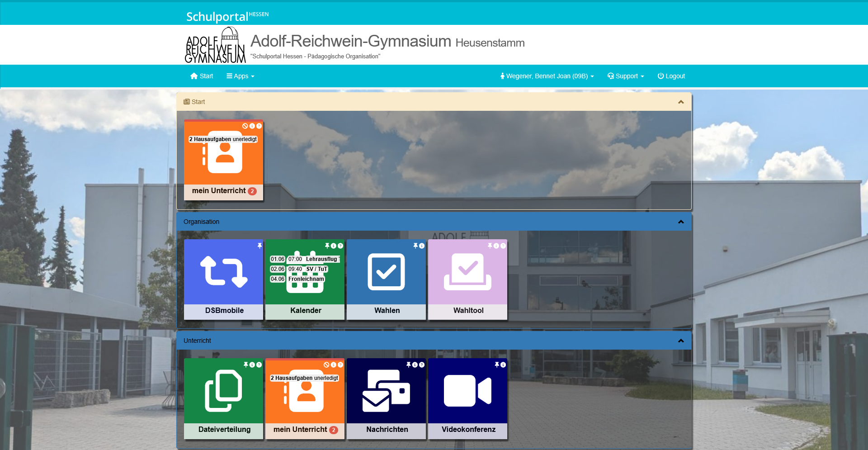868x450 pixels.
Task: Open the Apps dropdown menu
Action: [241, 76]
